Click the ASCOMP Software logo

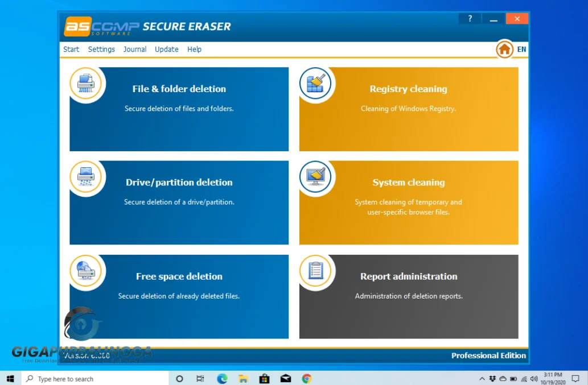tap(101, 26)
